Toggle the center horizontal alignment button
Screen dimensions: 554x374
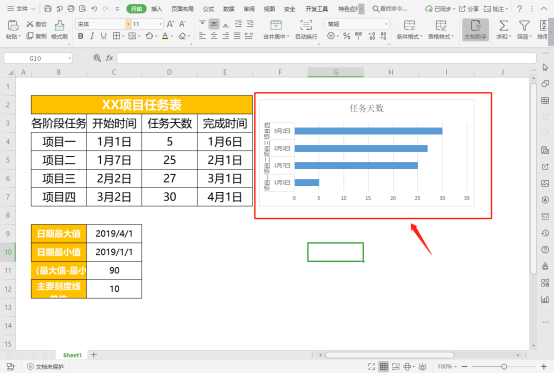(x=214, y=36)
